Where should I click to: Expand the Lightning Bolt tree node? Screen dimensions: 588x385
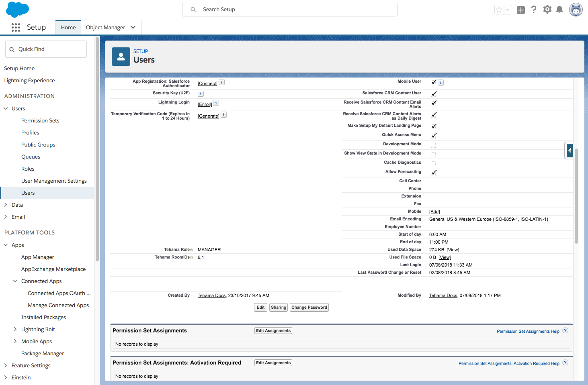point(15,329)
